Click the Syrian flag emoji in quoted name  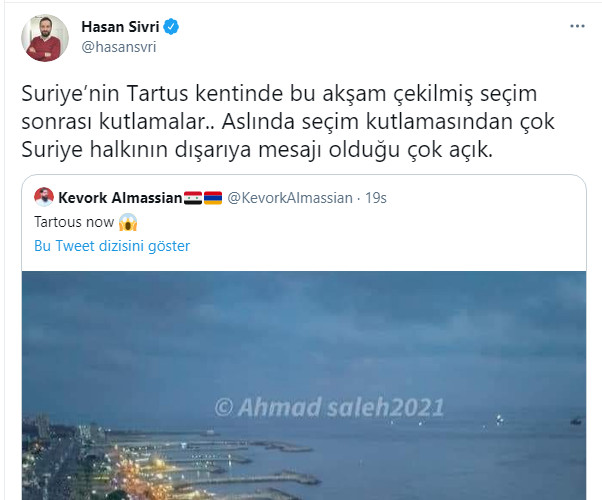tap(193, 198)
